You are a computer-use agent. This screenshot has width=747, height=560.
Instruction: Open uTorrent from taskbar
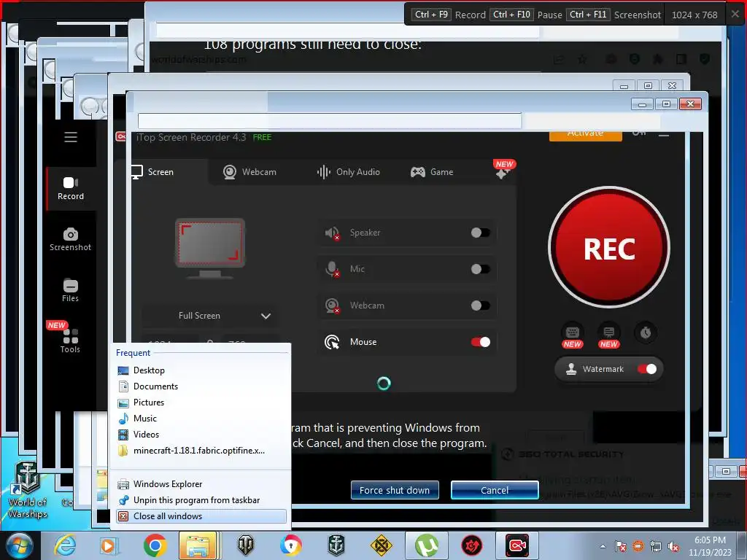pos(426,545)
